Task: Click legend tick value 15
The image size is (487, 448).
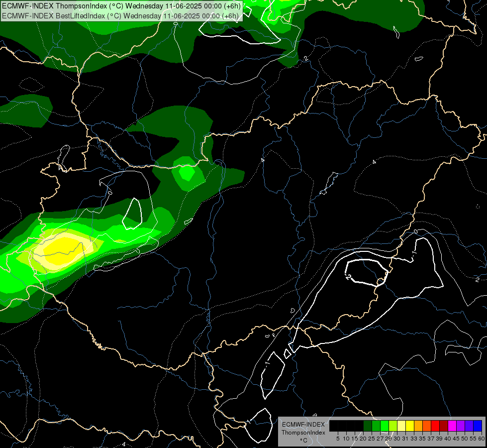Action: [355, 439]
